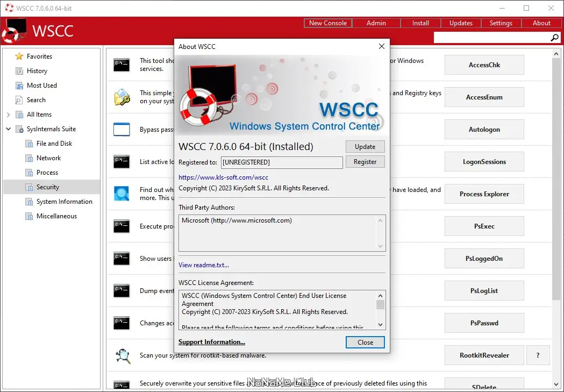Click the AccessEnum folder-and-key icon
The height and width of the screenshot is (392, 564).
[122, 97]
